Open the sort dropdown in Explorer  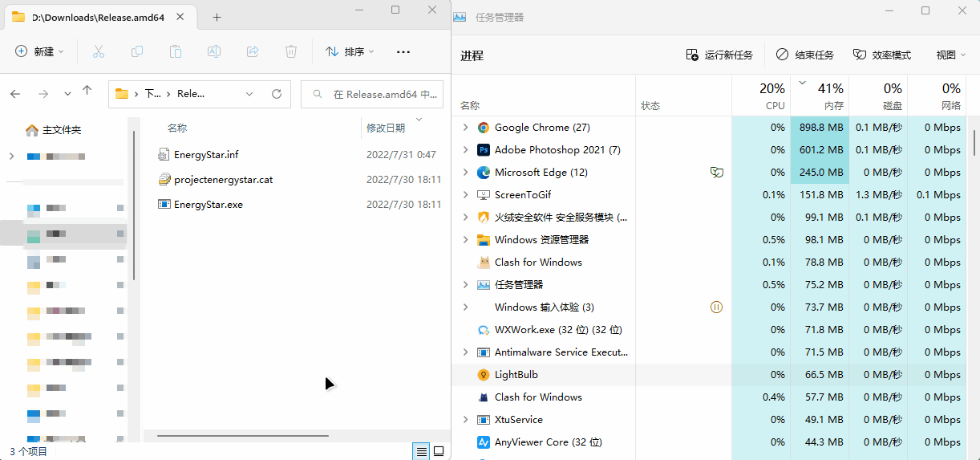pyautogui.click(x=350, y=51)
